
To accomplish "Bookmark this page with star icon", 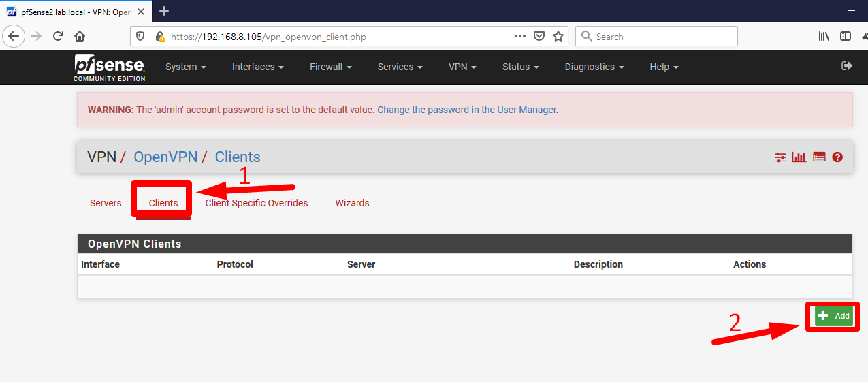I will (558, 37).
